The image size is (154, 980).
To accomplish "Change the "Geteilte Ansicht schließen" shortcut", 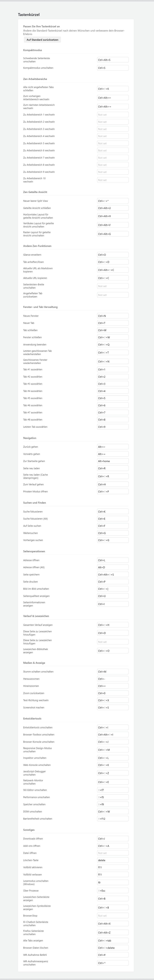I will pos(113,208).
